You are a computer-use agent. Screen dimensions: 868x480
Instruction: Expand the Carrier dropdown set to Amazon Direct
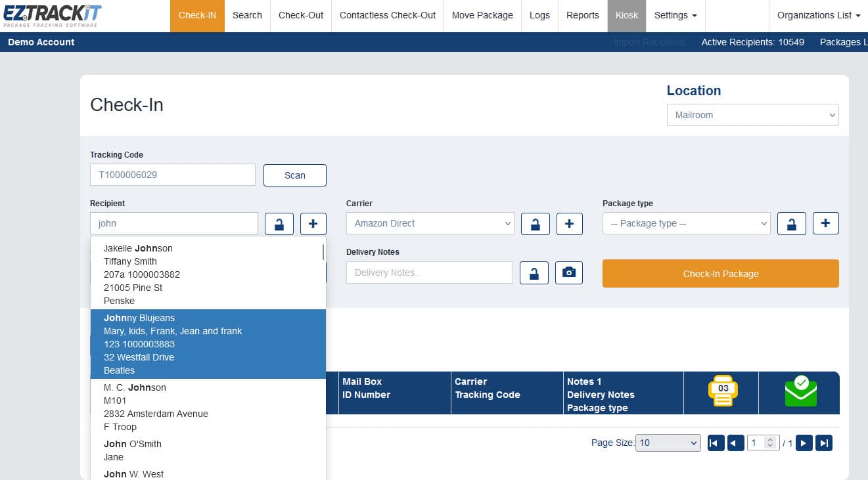pos(430,224)
